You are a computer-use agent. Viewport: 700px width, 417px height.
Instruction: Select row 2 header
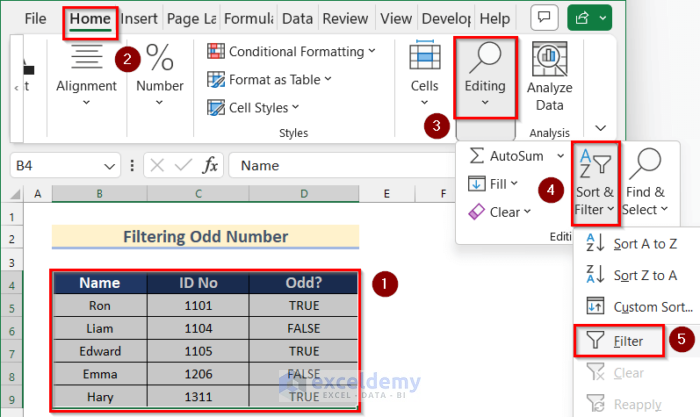pos(12,238)
